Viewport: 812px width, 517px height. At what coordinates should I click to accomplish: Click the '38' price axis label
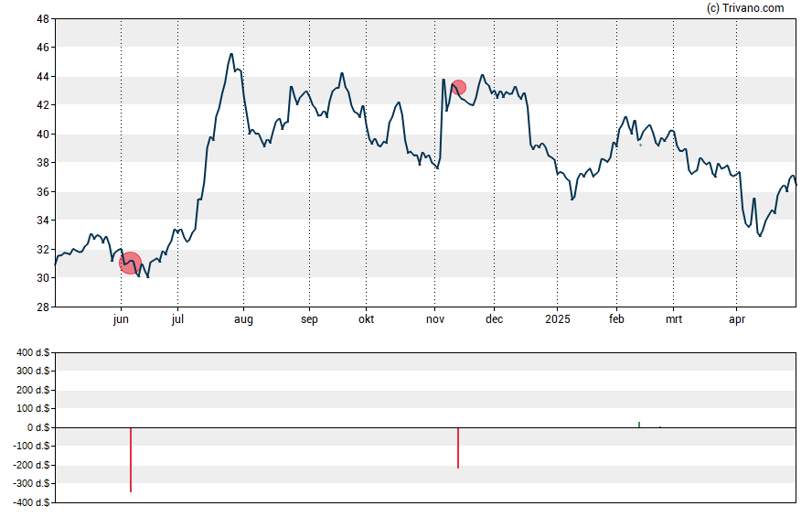click(43, 163)
